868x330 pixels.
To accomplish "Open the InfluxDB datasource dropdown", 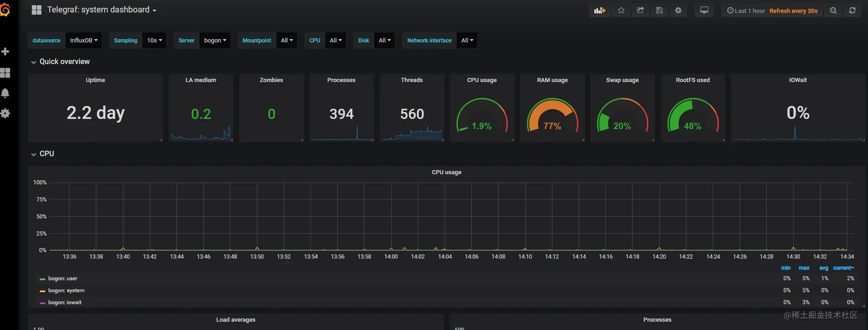I will pyautogui.click(x=83, y=41).
